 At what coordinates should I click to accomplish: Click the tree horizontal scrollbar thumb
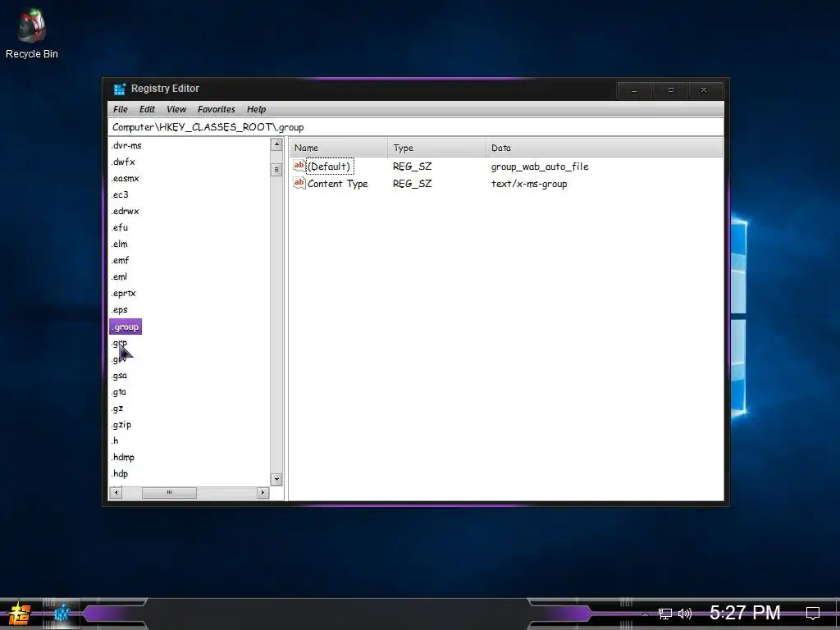[x=169, y=492]
